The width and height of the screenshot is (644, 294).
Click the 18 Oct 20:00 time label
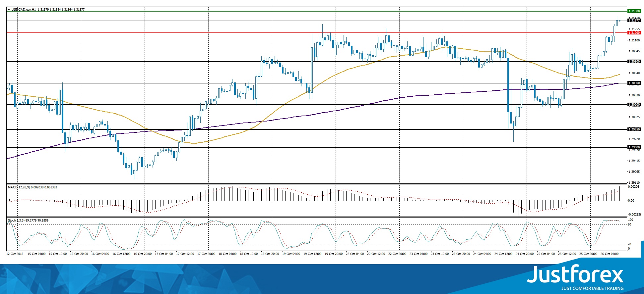point(270,254)
